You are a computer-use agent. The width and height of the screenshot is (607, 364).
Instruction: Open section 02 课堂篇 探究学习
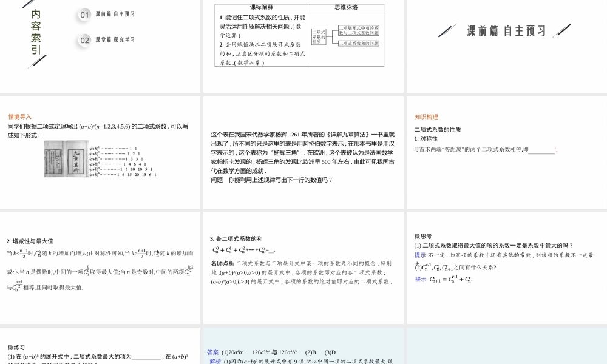(117, 39)
